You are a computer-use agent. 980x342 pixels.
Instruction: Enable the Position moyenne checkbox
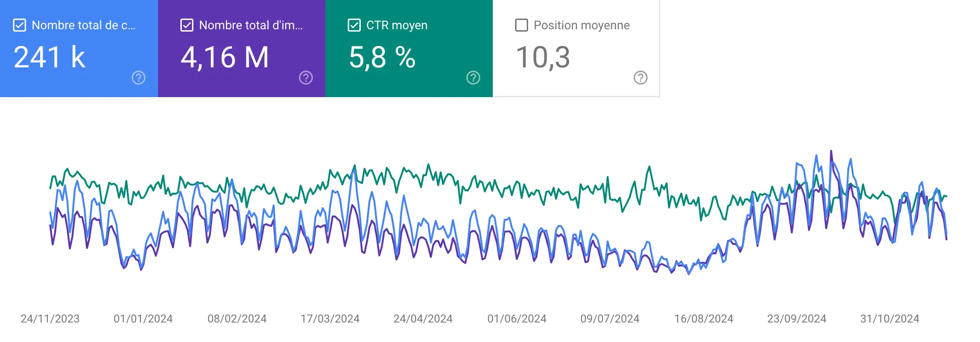[x=522, y=25]
